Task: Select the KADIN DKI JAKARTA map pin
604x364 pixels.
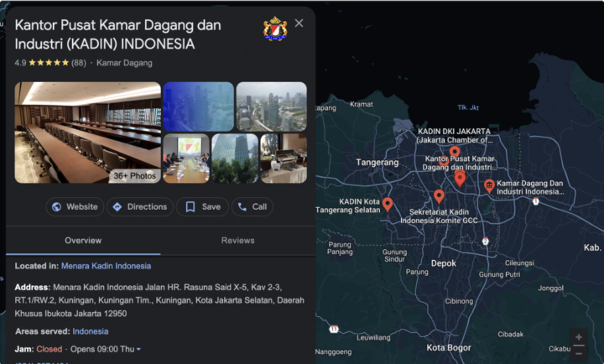Action: click(455, 152)
